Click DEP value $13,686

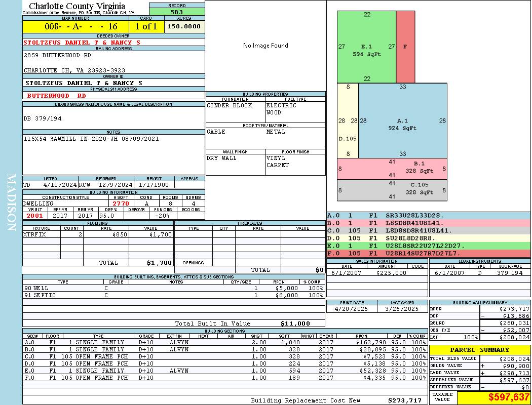pyautogui.click(x=516, y=316)
